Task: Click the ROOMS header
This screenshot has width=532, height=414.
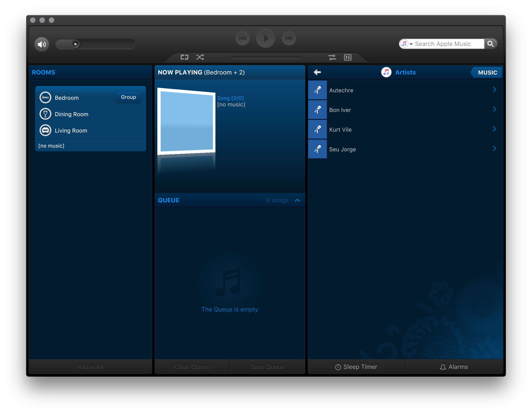Action: point(44,72)
